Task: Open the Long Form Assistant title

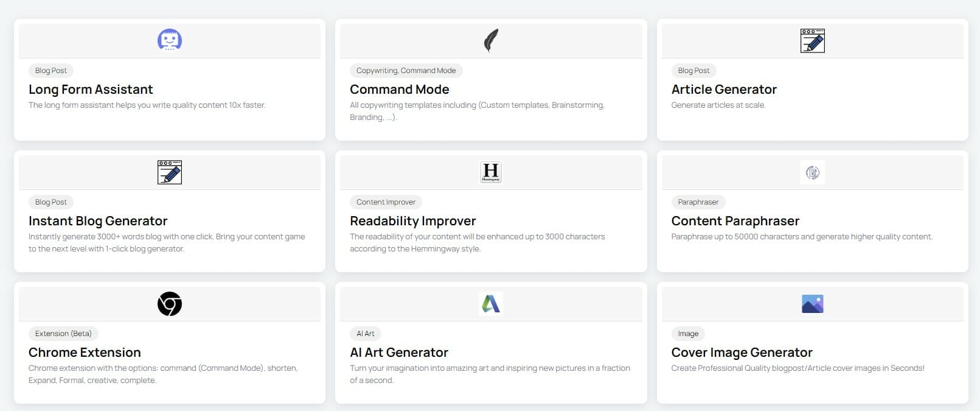Action: click(x=91, y=90)
